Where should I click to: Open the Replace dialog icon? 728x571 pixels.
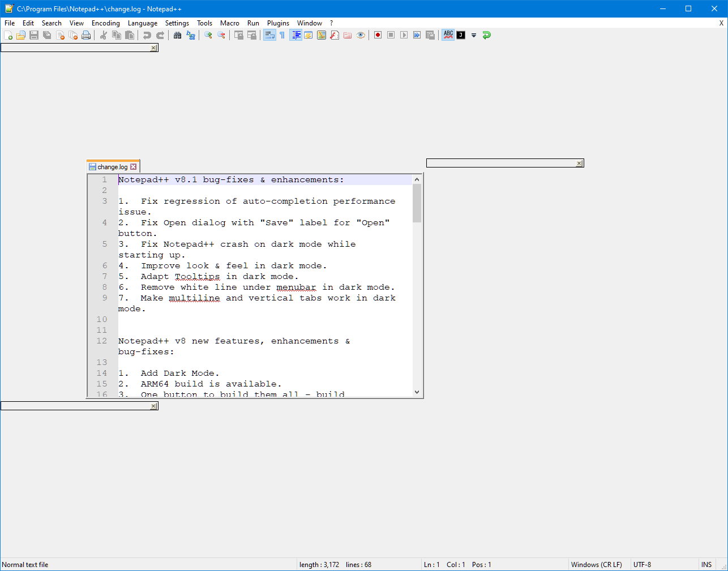click(x=191, y=35)
